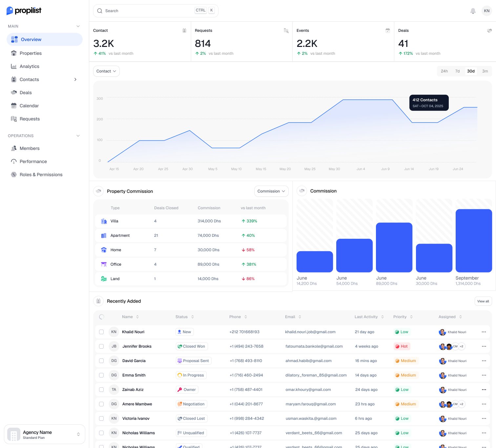The image size is (496, 448).
Task: Open row actions for Jennifer Brooks
Action: [484, 346]
